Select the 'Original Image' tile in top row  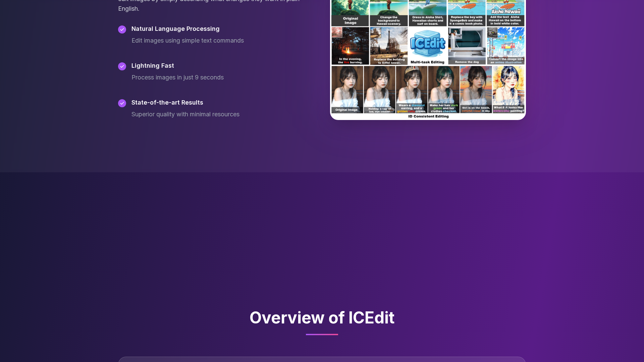[x=350, y=13]
